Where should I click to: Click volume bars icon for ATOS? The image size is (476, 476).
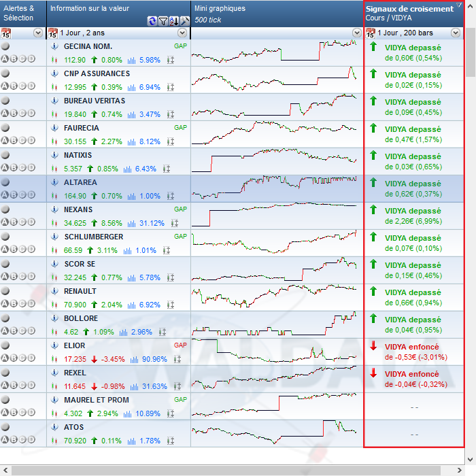[x=131, y=441]
